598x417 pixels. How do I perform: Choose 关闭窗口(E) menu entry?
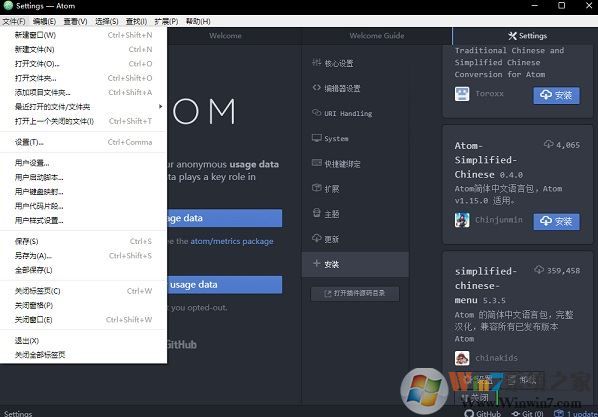83,320
